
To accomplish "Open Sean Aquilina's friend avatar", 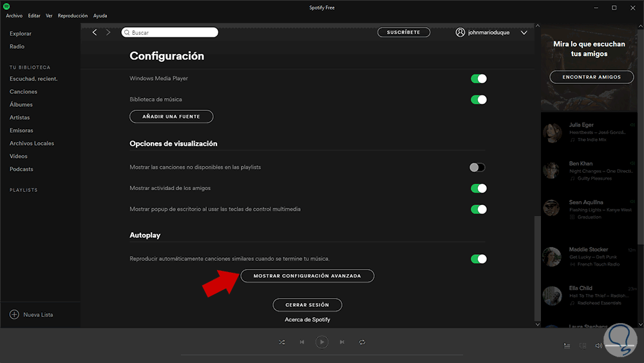I will [552, 208].
